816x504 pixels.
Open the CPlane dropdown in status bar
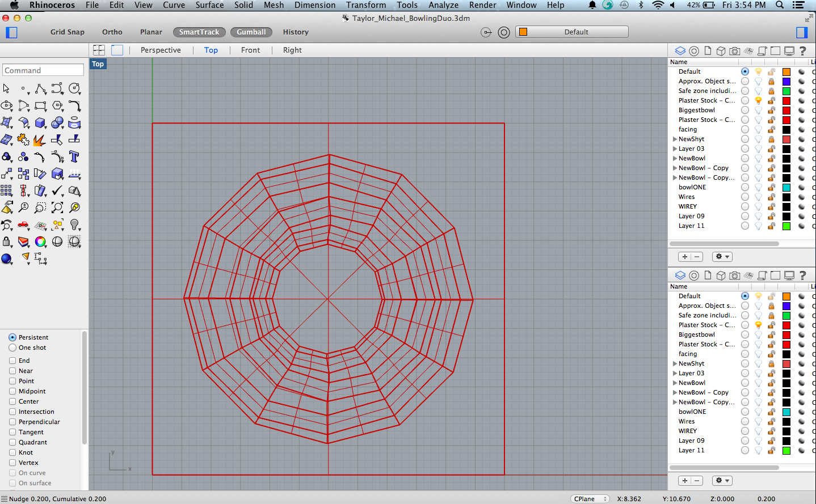click(x=590, y=499)
